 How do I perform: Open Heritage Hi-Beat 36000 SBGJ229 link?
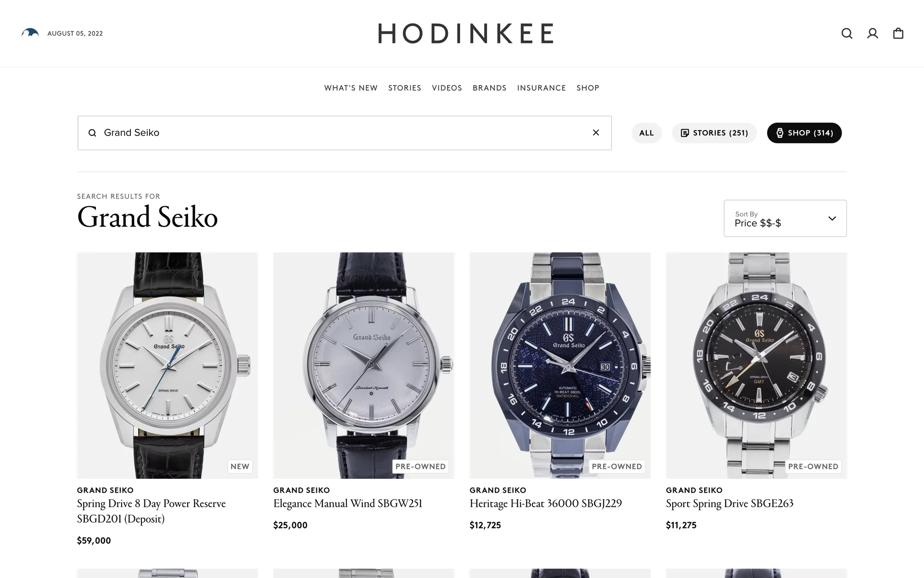pos(546,504)
